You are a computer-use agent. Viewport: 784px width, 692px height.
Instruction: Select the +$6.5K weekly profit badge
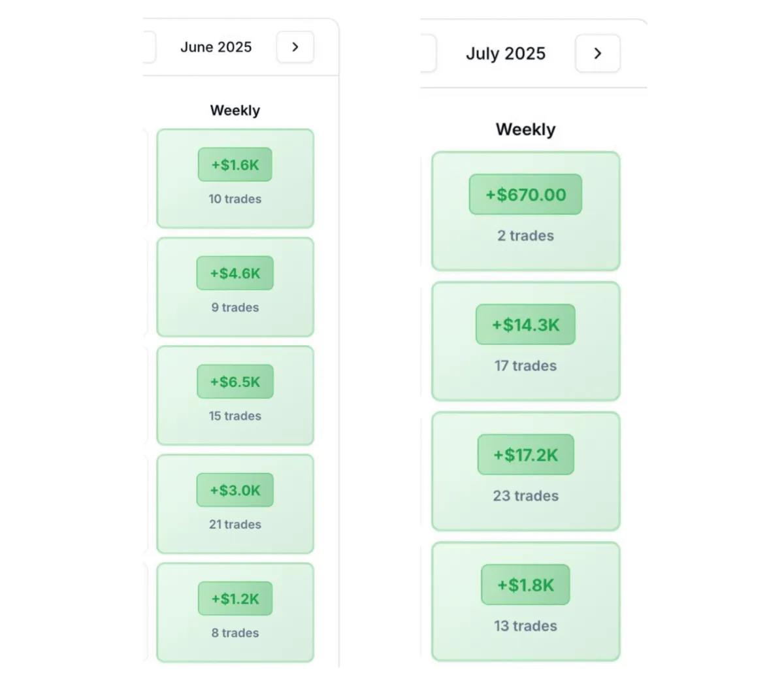(235, 382)
